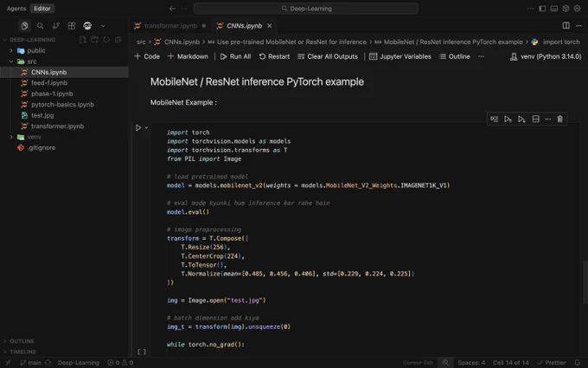
Task: Click the main branch in status bar
Action: click(x=30, y=362)
